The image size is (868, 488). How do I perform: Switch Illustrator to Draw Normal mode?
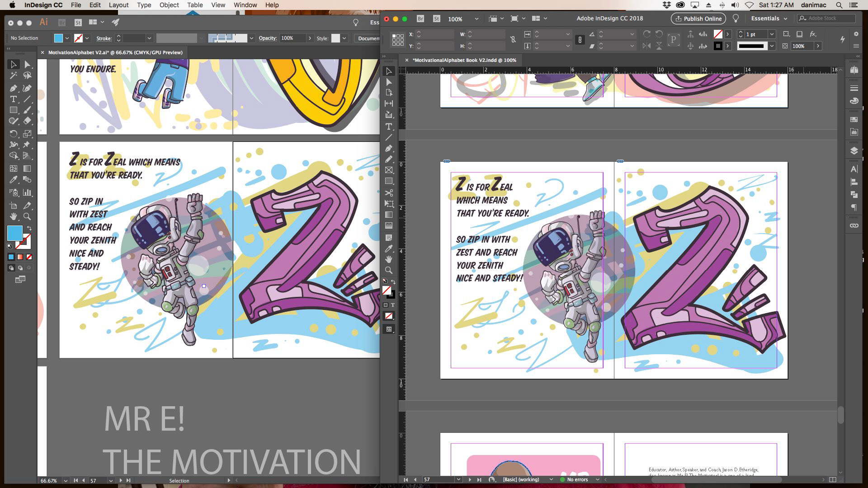(x=11, y=268)
